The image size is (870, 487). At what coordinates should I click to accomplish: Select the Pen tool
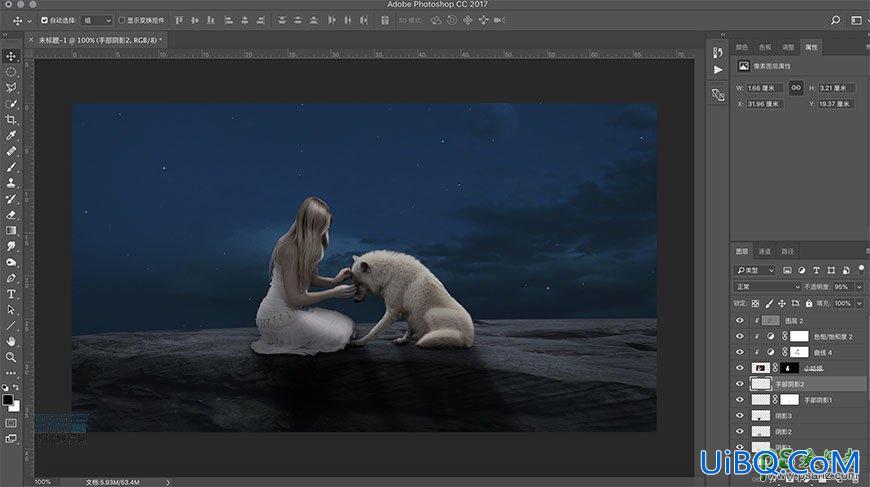(11, 278)
